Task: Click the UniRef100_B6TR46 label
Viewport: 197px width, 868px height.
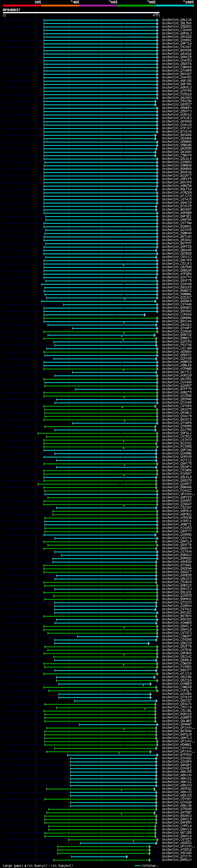Action: [177, 731]
